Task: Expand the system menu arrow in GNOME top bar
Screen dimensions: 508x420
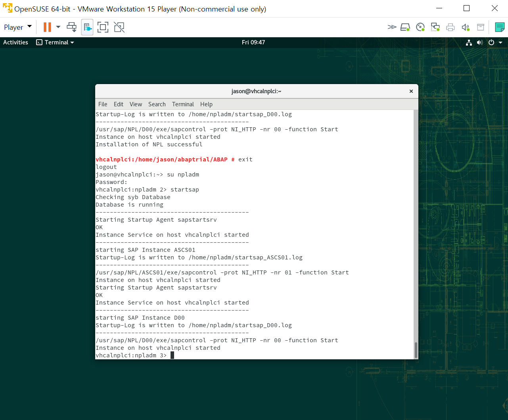Action: point(500,42)
